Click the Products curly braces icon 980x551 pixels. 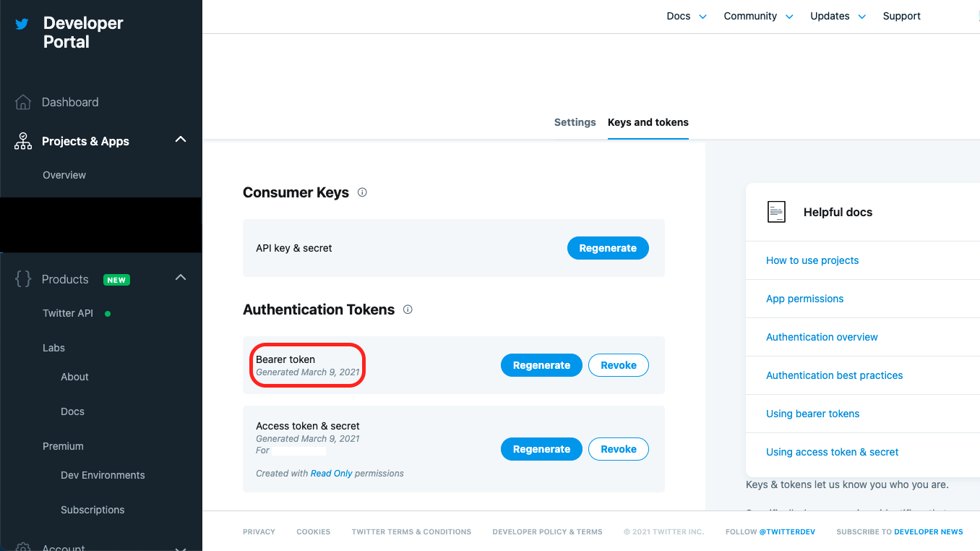[x=23, y=279]
